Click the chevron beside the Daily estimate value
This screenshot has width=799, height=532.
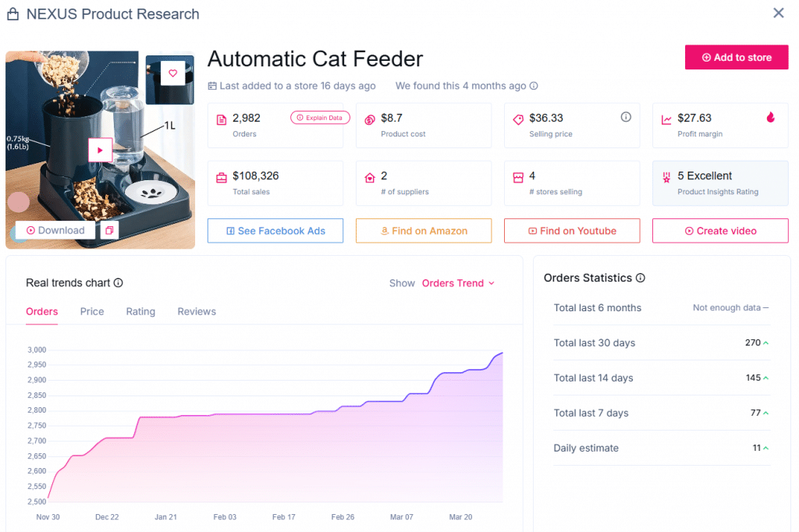point(765,448)
